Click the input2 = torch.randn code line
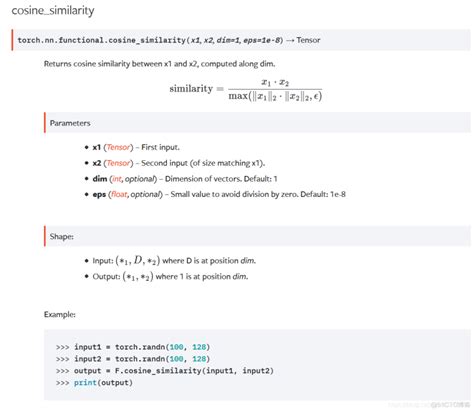 point(133,359)
